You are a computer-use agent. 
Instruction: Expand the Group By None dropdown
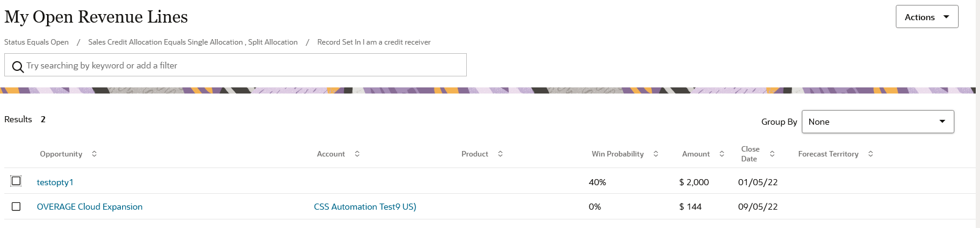[x=877, y=122]
